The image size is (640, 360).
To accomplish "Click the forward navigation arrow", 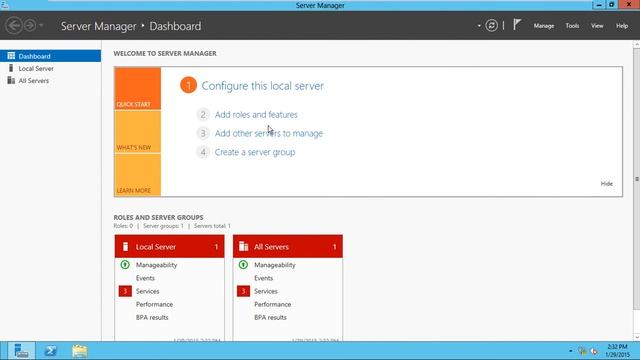I will (x=30, y=26).
